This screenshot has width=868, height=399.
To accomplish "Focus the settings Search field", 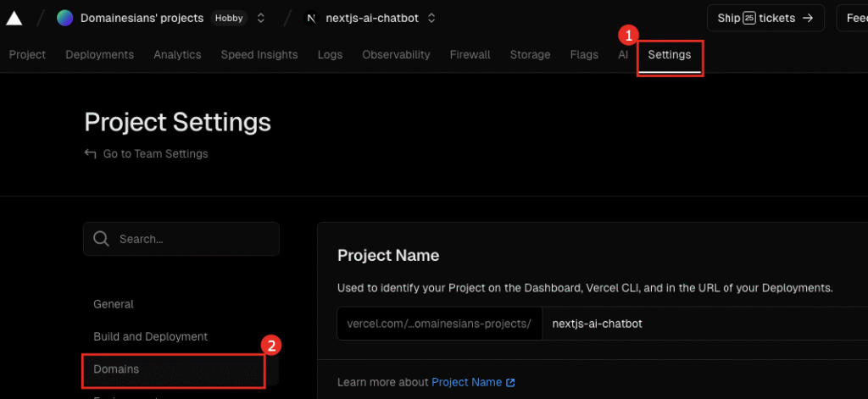I will tap(181, 239).
